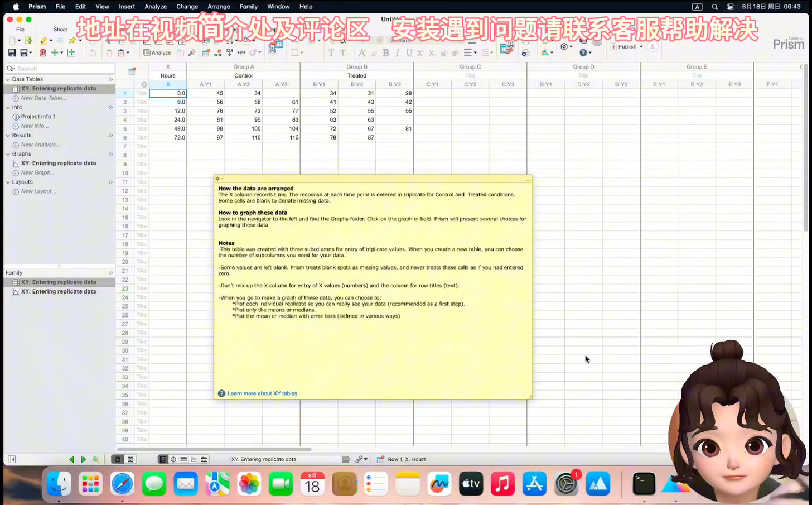The width and height of the screenshot is (812, 505).
Task: Open the Analyze menu
Action: (156, 7)
